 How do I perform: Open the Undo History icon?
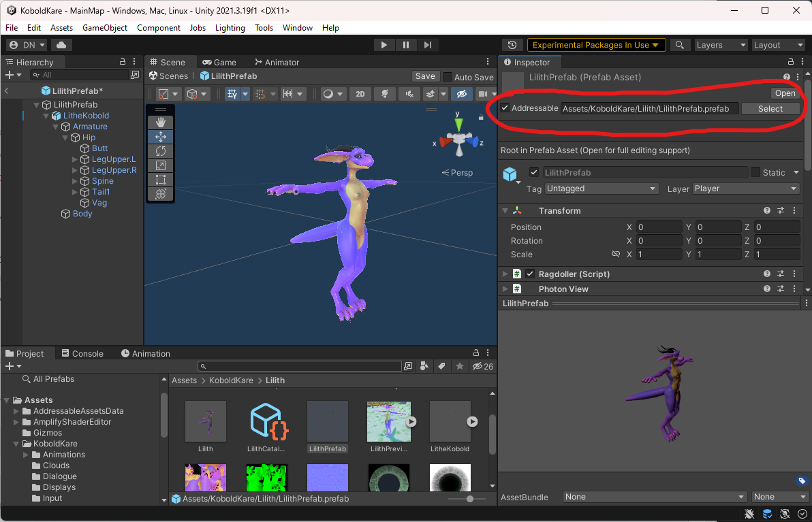click(x=512, y=45)
